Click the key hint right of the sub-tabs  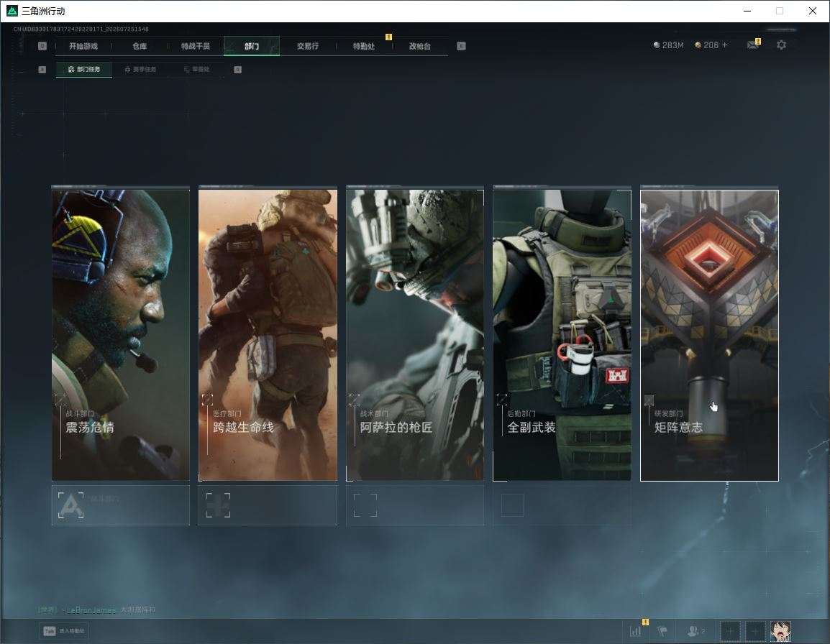(x=237, y=69)
